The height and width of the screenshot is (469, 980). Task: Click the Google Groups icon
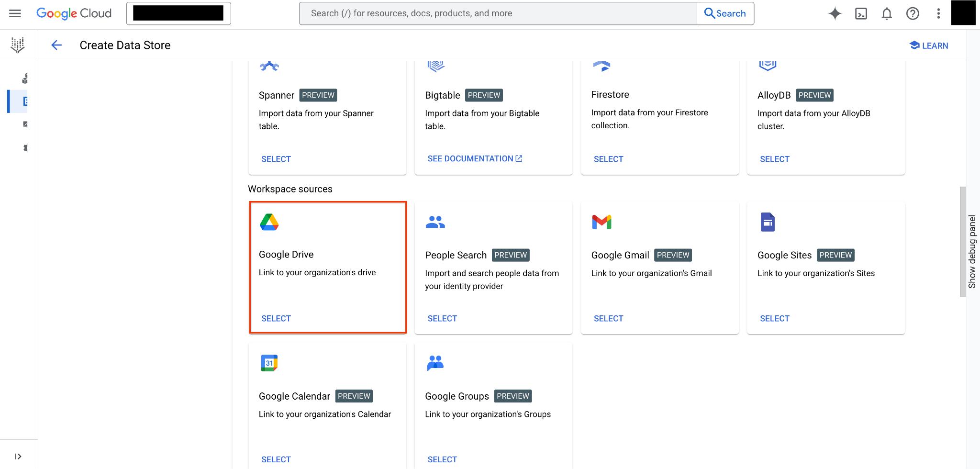[x=435, y=363]
